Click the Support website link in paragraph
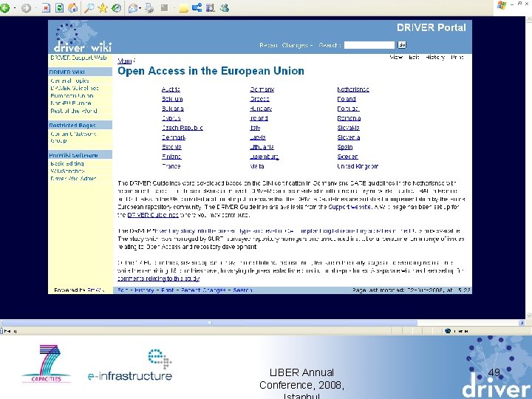The height and width of the screenshot is (399, 532). point(349,207)
